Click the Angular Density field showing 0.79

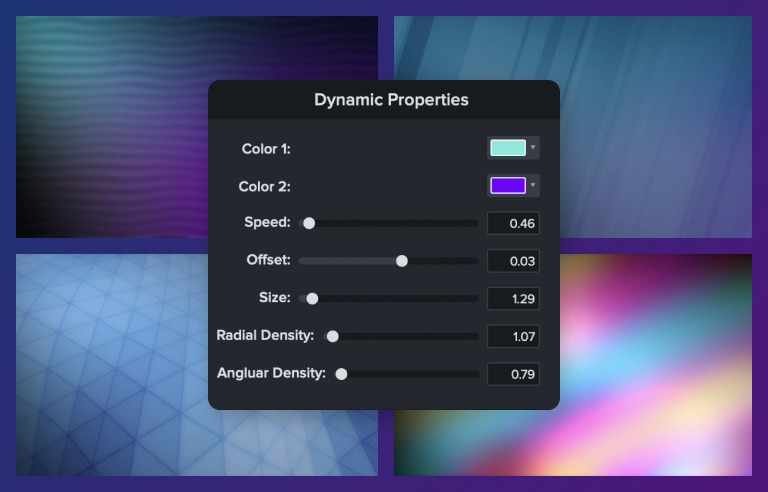[x=513, y=374]
